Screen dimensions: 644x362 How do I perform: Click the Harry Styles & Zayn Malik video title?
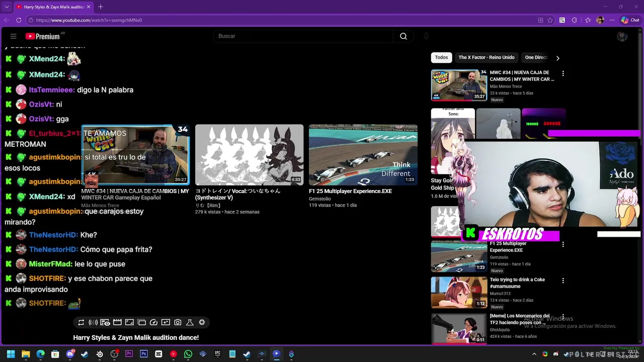(x=136, y=338)
